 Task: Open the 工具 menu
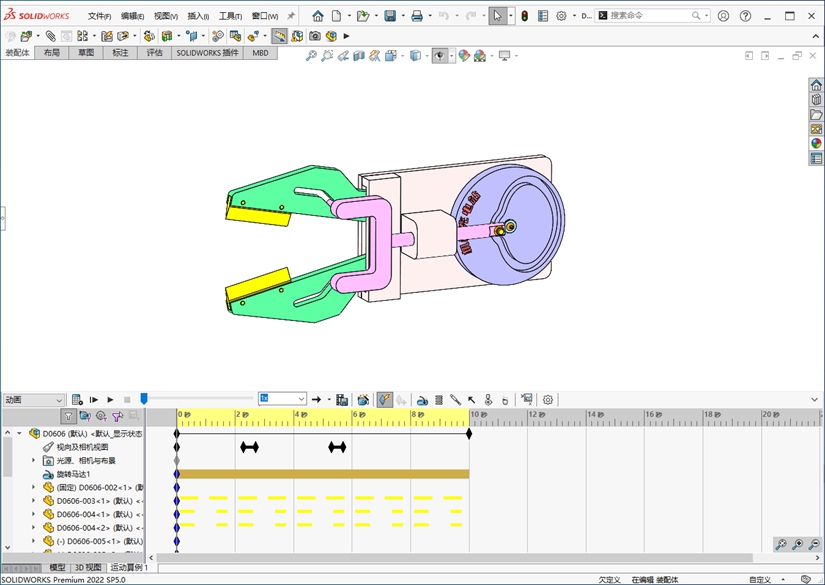[x=230, y=16]
